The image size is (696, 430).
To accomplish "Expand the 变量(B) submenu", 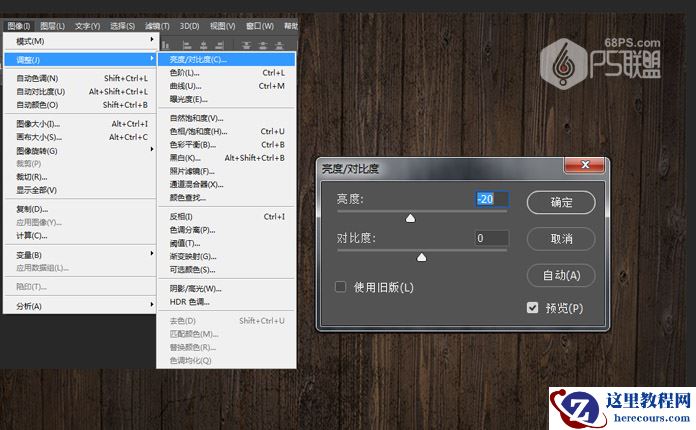I will [79, 255].
